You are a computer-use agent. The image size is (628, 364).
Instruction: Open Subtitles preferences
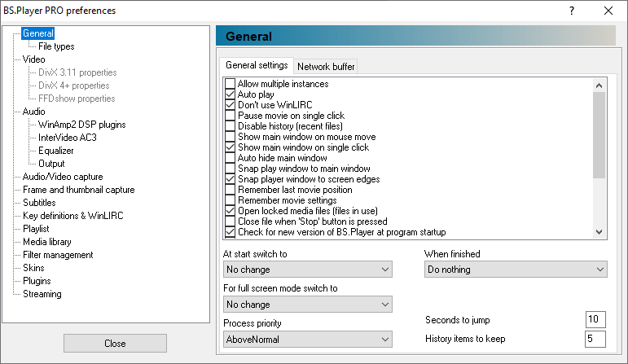pos(39,203)
